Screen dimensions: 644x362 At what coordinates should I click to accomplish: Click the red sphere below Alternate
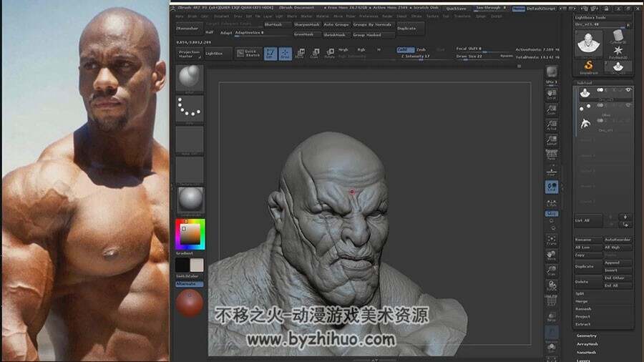tap(190, 303)
